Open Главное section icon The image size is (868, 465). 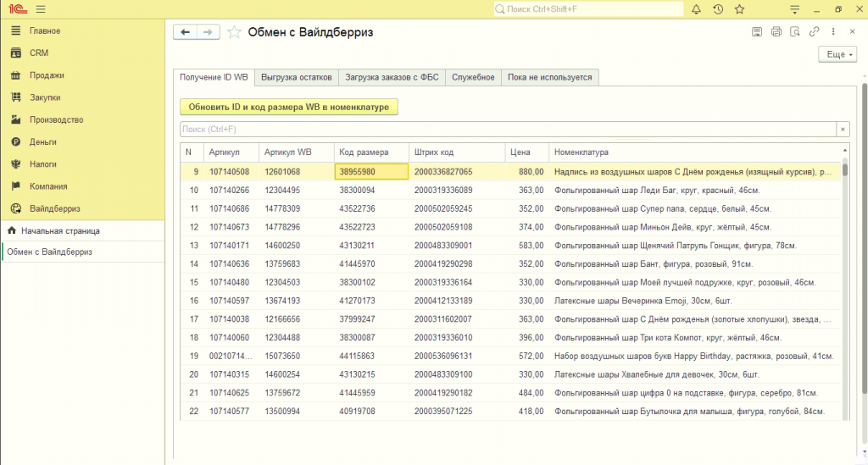pyautogui.click(x=15, y=31)
